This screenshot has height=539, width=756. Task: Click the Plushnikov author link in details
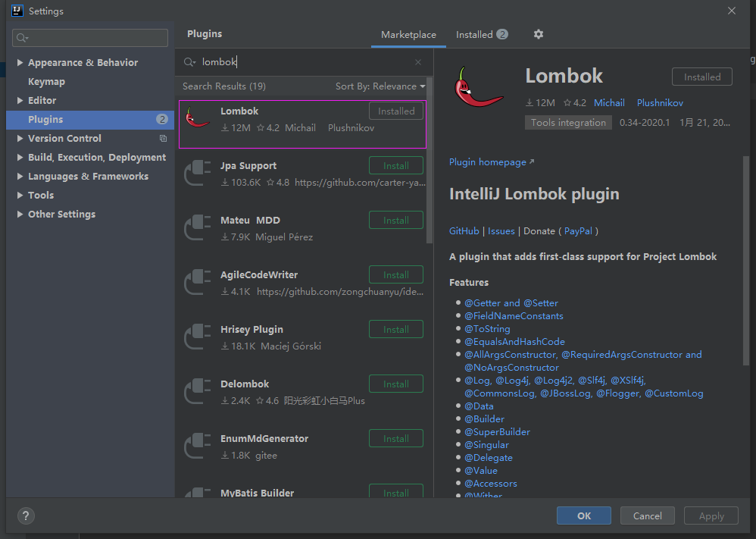tap(660, 103)
